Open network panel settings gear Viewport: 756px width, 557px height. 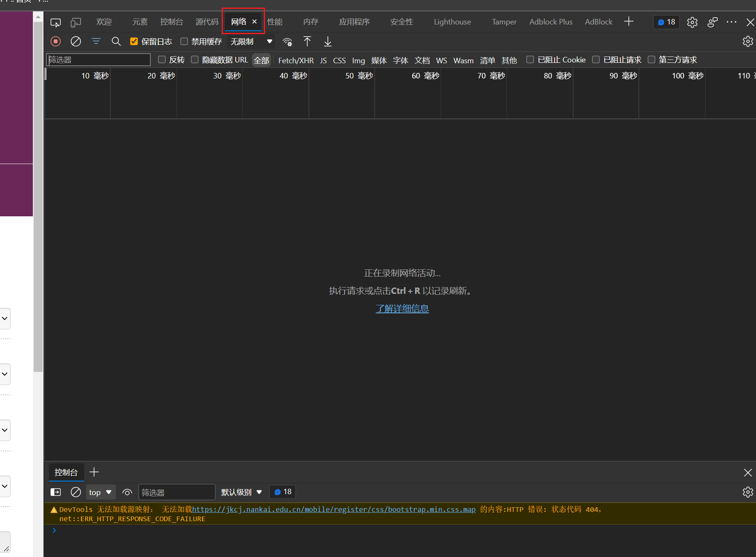coord(748,41)
